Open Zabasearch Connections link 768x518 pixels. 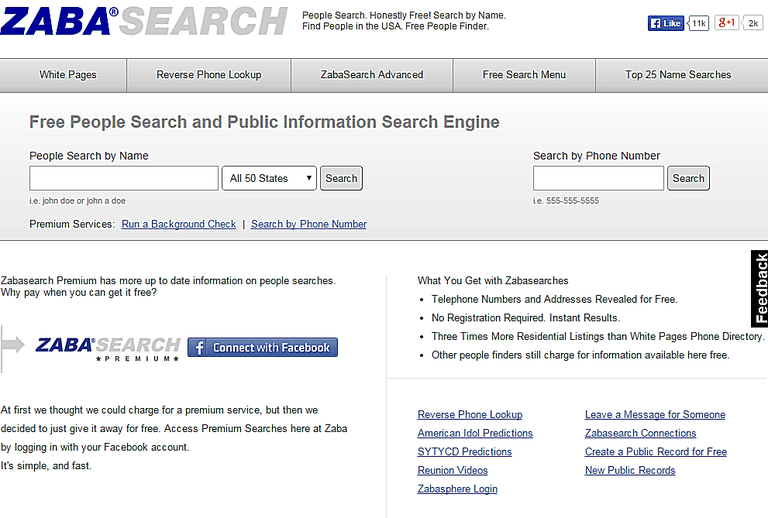tap(641, 433)
